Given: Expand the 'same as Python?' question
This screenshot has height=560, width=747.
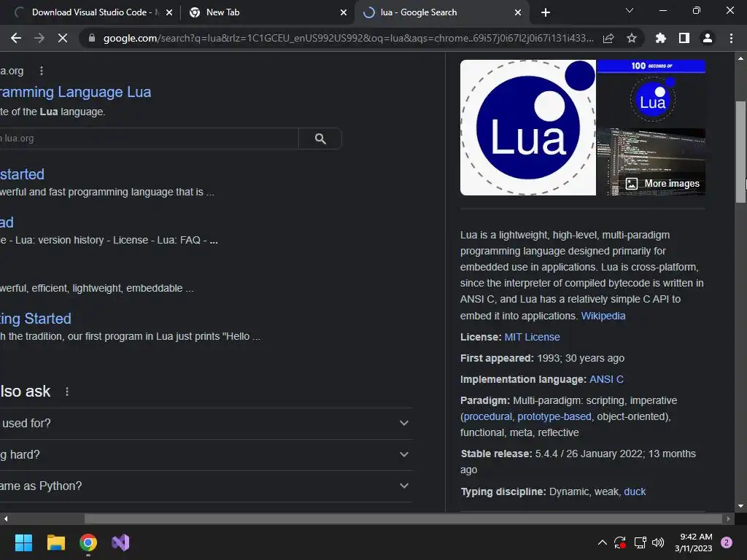Looking at the screenshot, I should tap(206, 486).
